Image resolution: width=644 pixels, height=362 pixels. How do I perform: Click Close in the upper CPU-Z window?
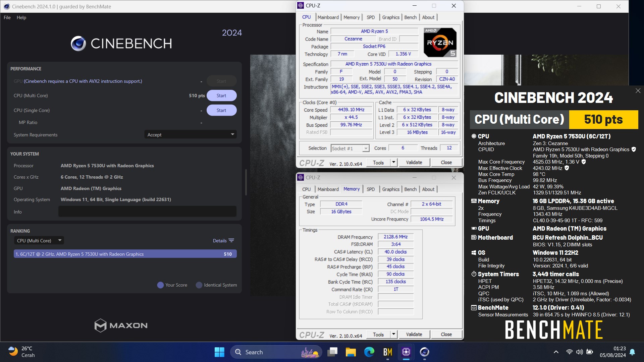[446, 163]
